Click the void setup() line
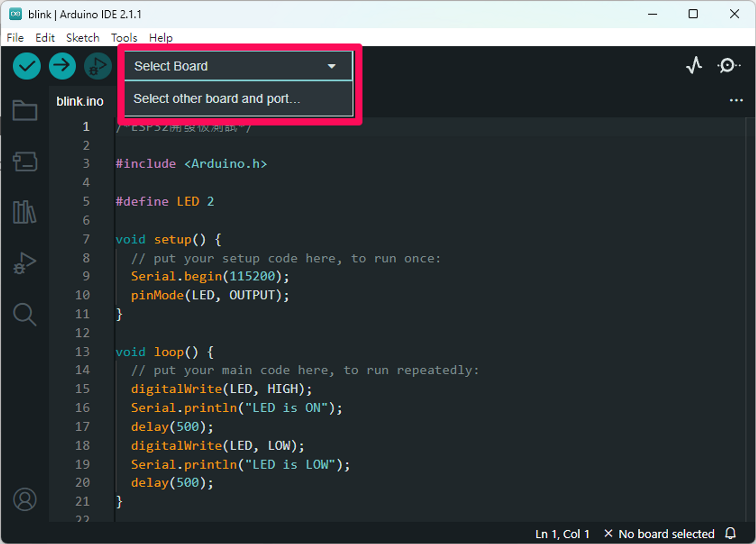Viewport: 756px width, 544px height. [x=168, y=239]
